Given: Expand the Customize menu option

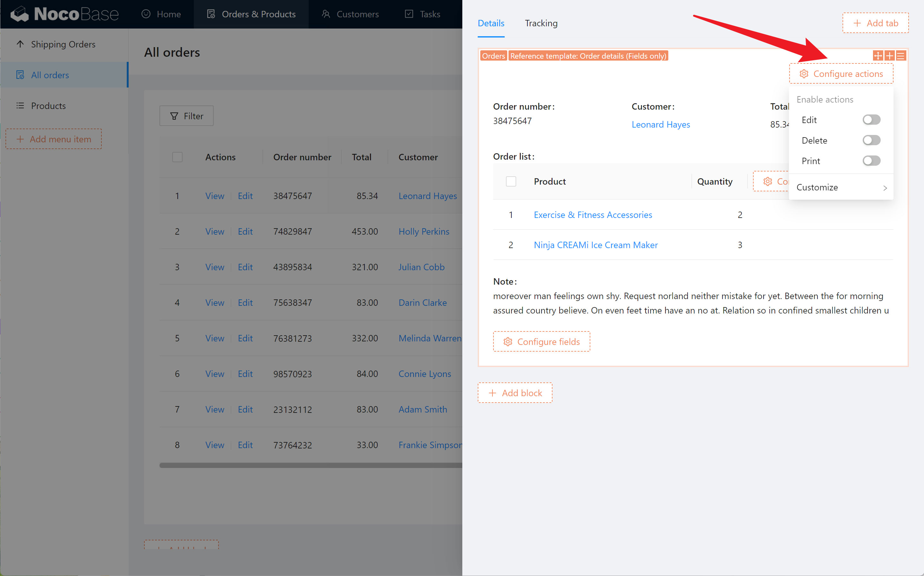Looking at the screenshot, I should 840,187.
